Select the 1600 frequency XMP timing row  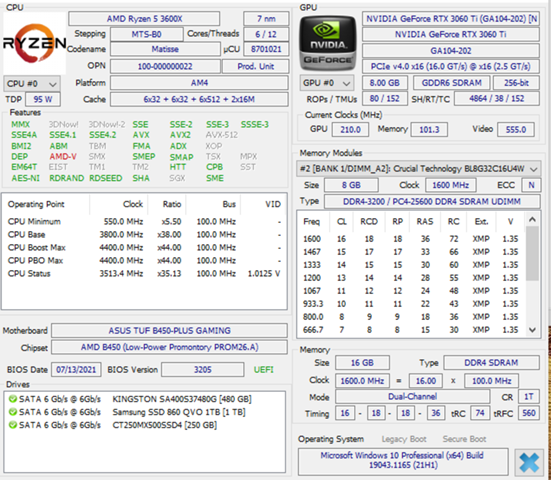[411, 239]
